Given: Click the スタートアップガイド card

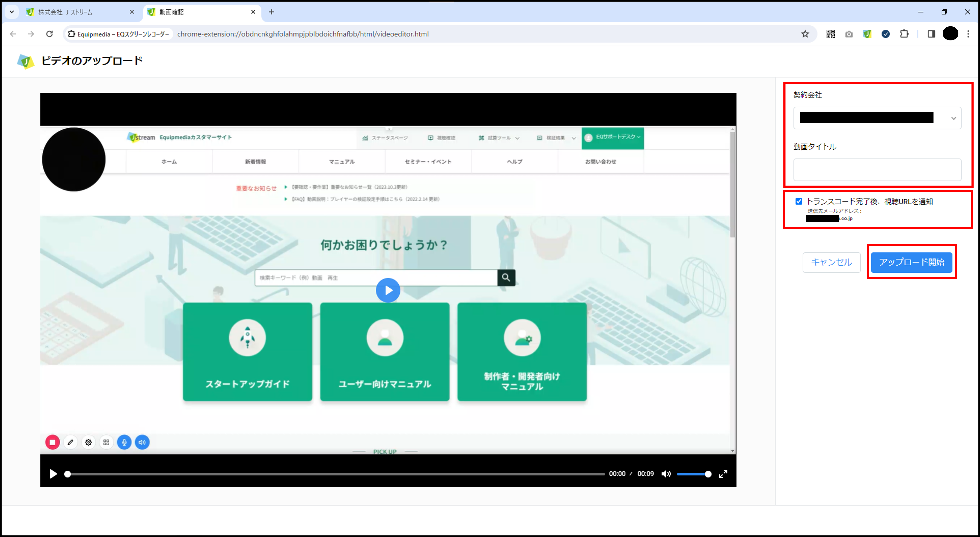Looking at the screenshot, I should click(247, 352).
